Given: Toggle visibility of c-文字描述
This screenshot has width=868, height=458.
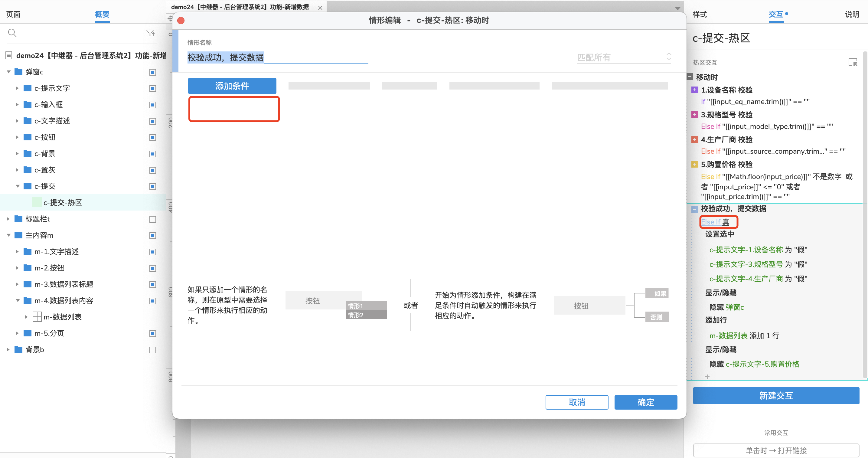Looking at the screenshot, I should tap(153, 121).
